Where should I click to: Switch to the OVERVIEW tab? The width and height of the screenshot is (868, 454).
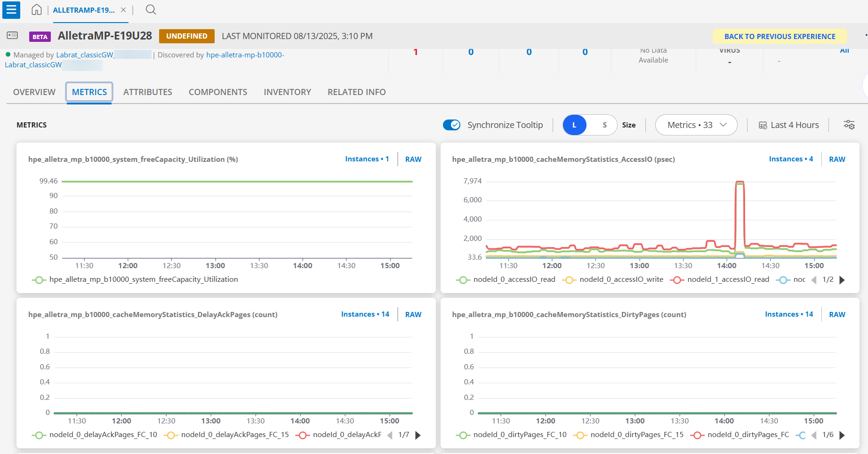click(34, 92)
